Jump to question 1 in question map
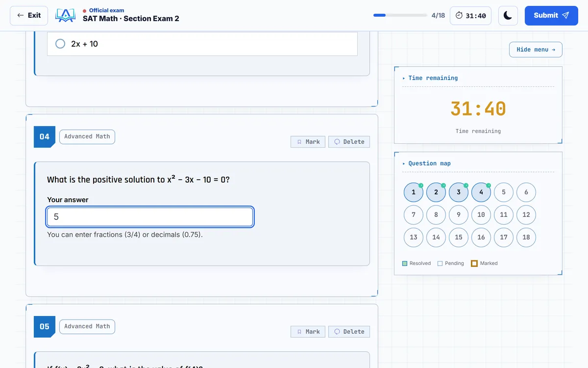The width and height of the screenshot is (588, 368). pyautogui.click(x=414, y=192)
